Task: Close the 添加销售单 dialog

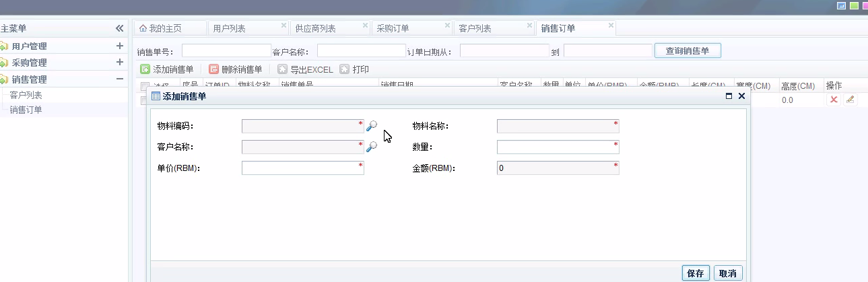Action: coord(741,96)
